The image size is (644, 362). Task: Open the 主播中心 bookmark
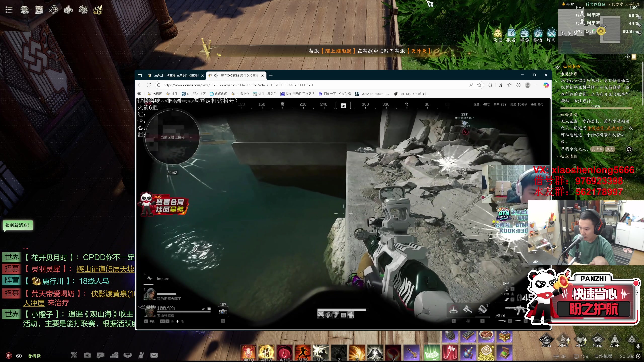tap(240, 94)
